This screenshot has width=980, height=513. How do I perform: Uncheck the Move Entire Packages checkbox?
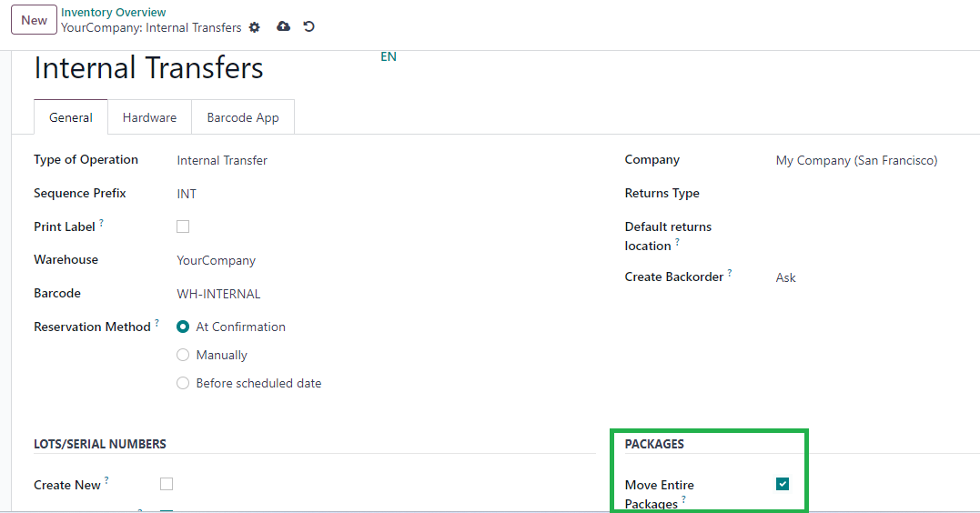tap(782, 484)
